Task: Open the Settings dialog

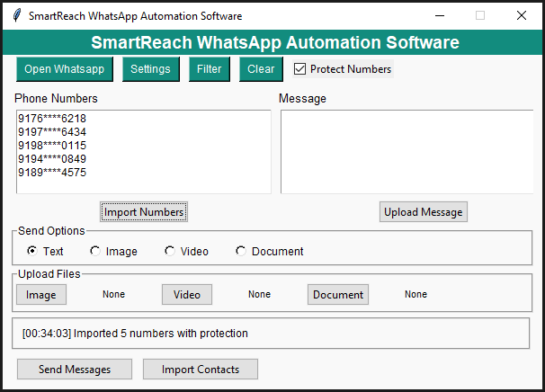Action: click(151, 69)
